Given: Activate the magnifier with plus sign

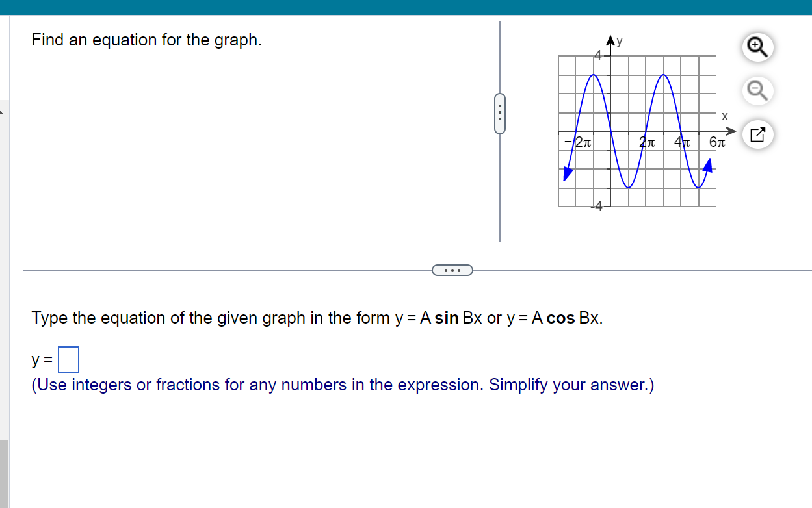Looking at the screenshot, I should coord(757,47).
